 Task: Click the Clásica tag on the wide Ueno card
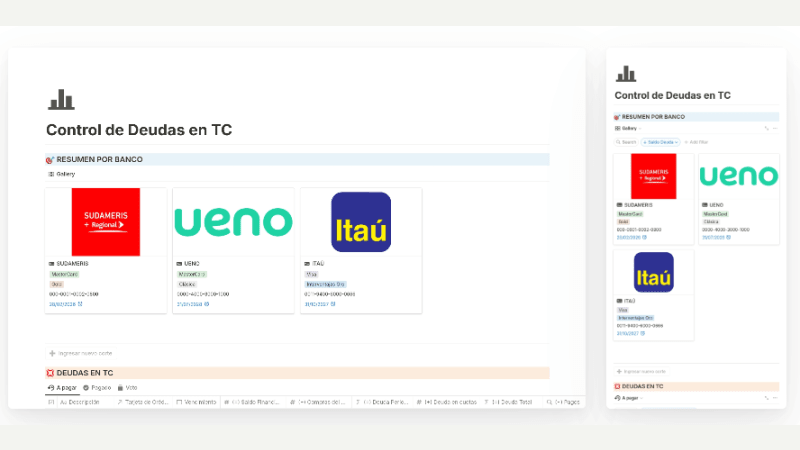tap(187, 284)
